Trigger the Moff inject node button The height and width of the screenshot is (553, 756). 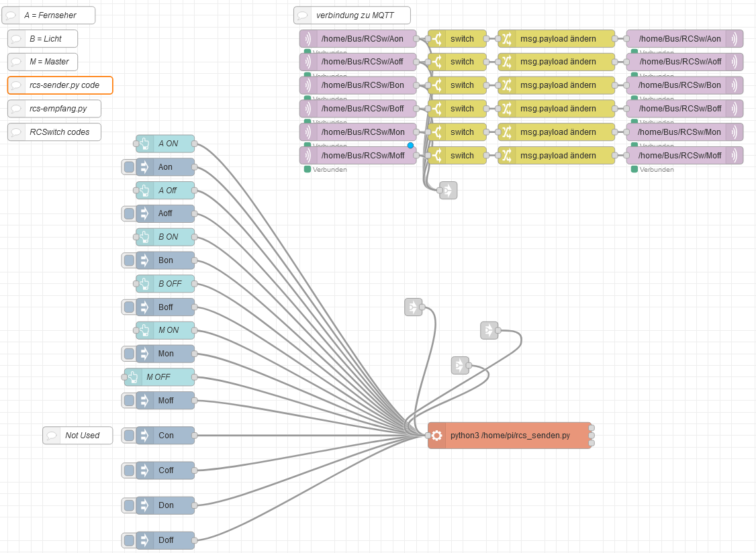coord(129,400)
